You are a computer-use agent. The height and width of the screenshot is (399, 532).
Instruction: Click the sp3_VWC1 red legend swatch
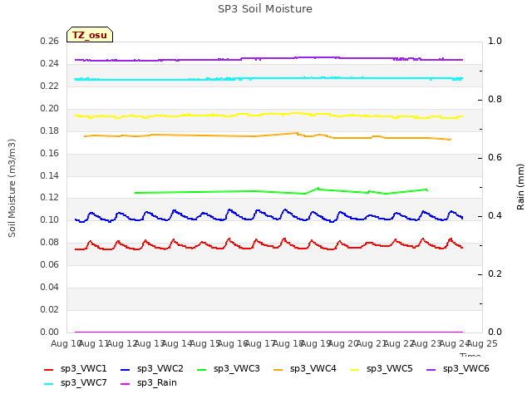coord(49,369)
